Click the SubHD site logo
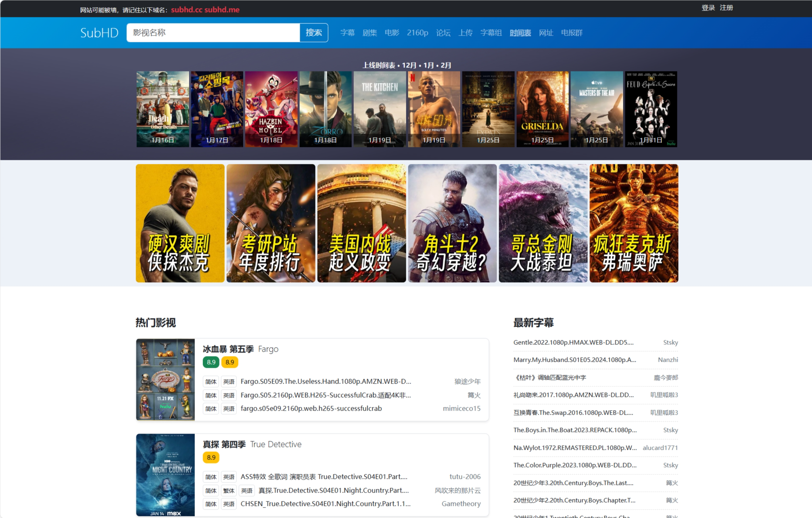Viewport: 812px width, 518px height. tap(99, 33)
